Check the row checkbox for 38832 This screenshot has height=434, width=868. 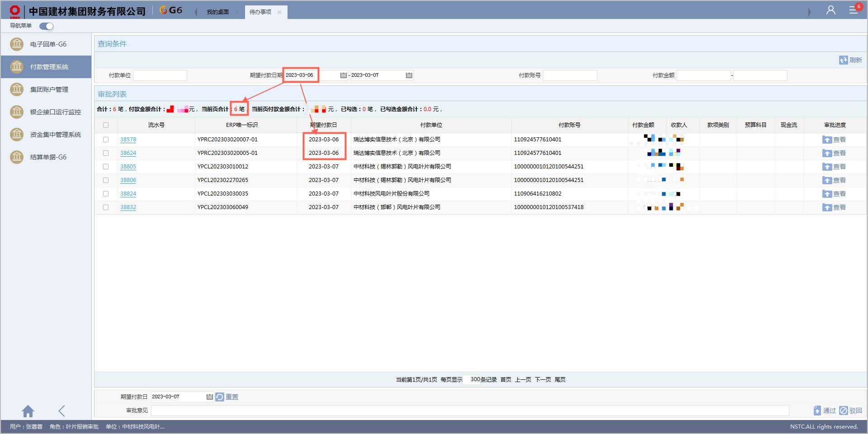click(x=106, y=207)
